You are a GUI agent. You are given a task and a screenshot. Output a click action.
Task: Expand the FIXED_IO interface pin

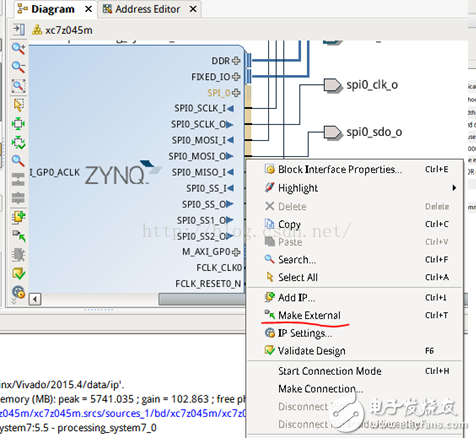pos(236,77)
